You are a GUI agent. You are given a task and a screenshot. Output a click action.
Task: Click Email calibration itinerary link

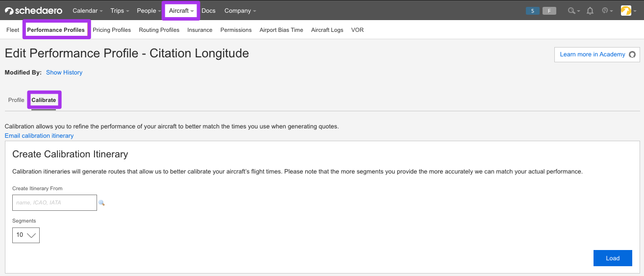(39, 136)
